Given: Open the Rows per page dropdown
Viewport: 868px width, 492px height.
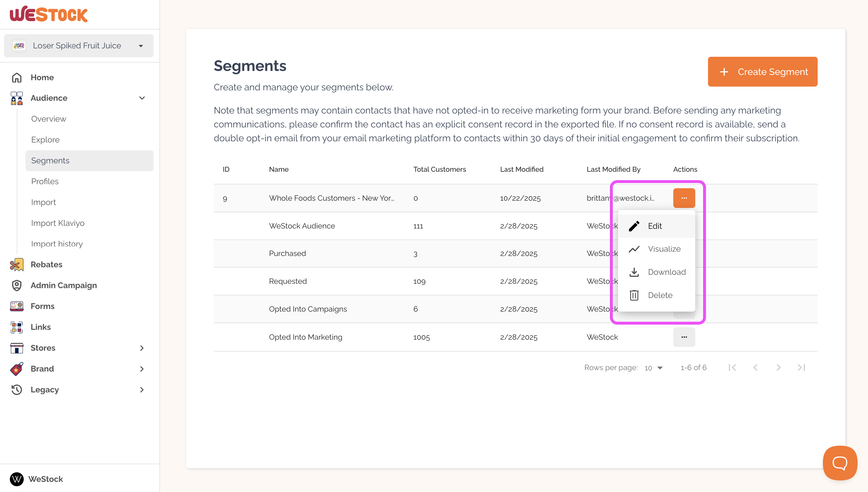Looking at the screenshot, I should (x=653, y=368).
